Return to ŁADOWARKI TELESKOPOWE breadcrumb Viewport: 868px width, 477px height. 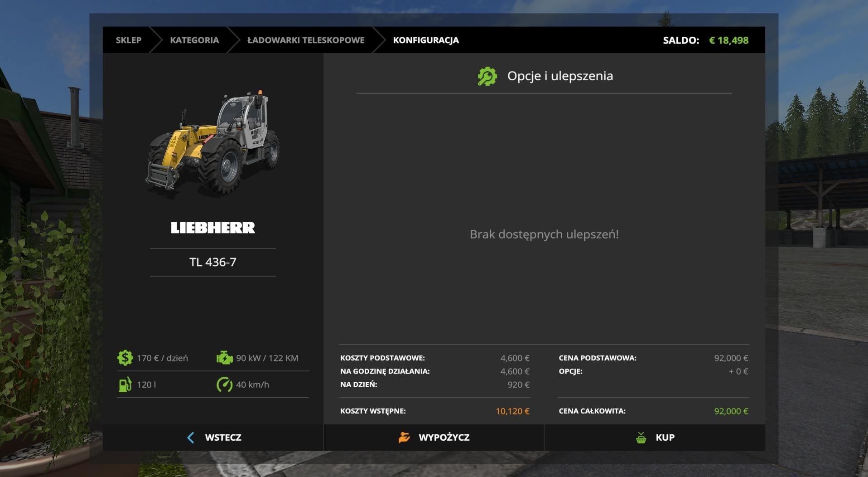(306, 40)
